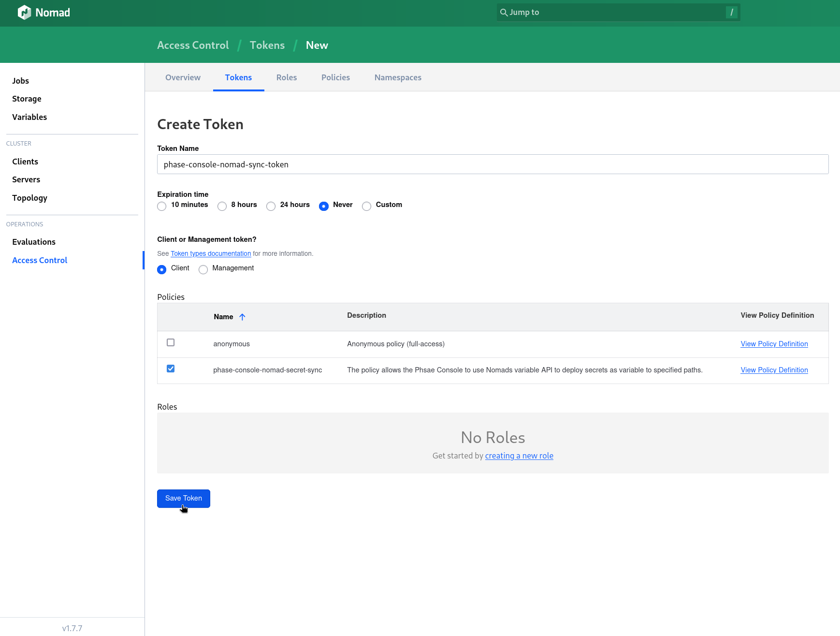The image size is (840, 636).
Task: Click the Nomad logo icon
Action: [24, 13]
